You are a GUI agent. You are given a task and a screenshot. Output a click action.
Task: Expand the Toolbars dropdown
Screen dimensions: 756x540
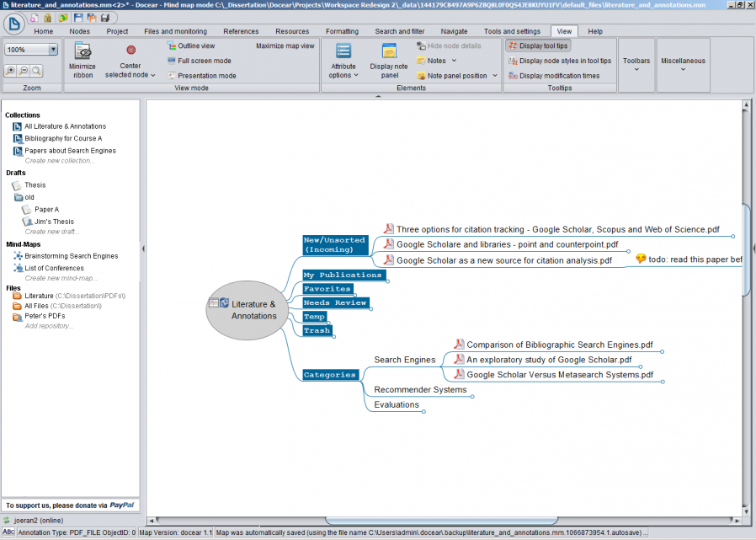click(x=636, y=64)
